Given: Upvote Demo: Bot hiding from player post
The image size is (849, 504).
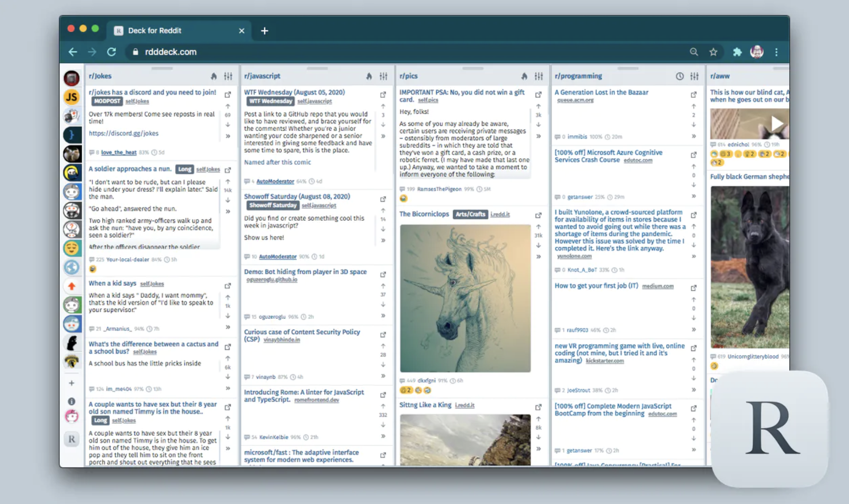Looking at the screenshot, I should 383,286.
